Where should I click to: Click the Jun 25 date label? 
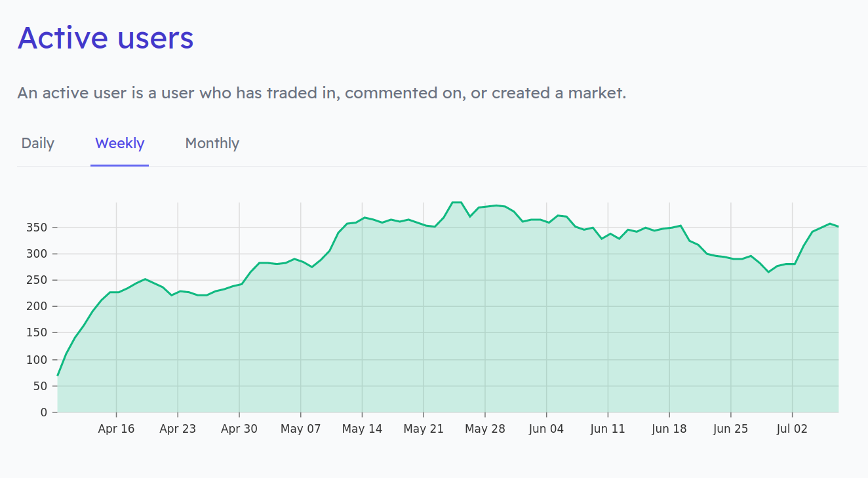pyautogui.click(x=731, y=429)
